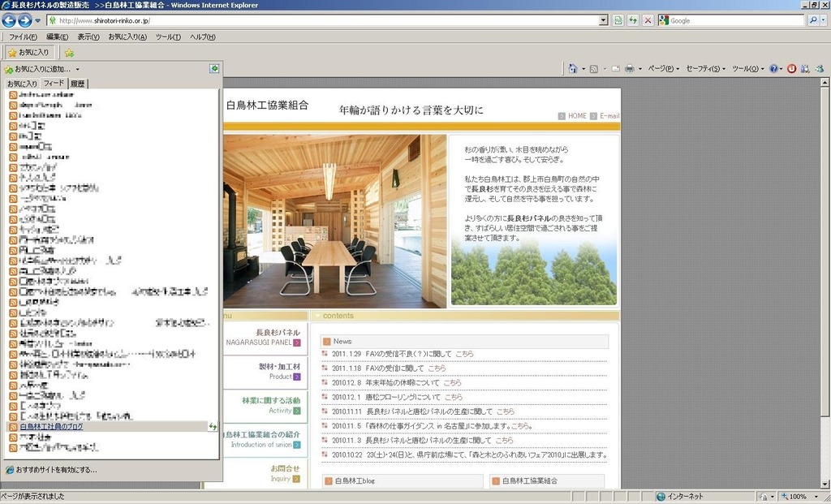The image size is (831, 504).
Task: Expand the Home button dropdown arrow
Action: pyautogui.click(x=583, y=69)
